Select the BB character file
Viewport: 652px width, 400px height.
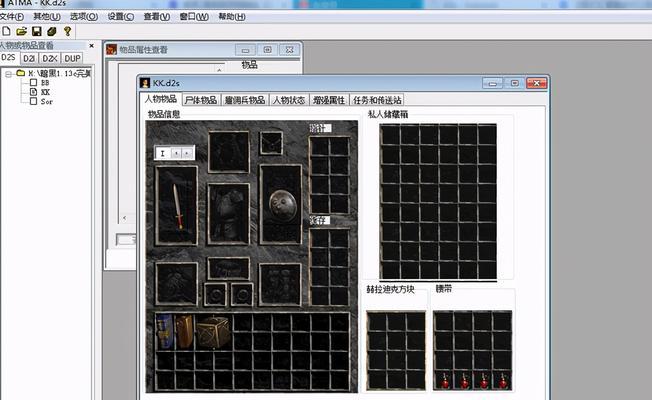(x=45, y=83)
